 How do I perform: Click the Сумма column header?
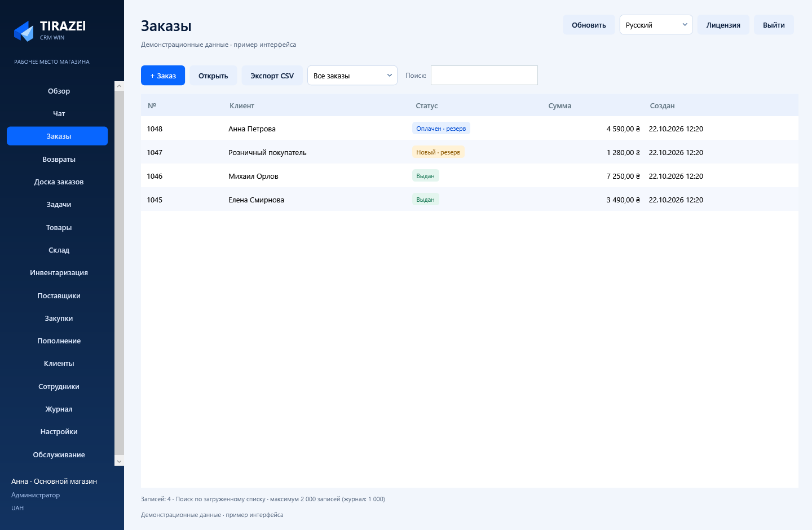560,105
